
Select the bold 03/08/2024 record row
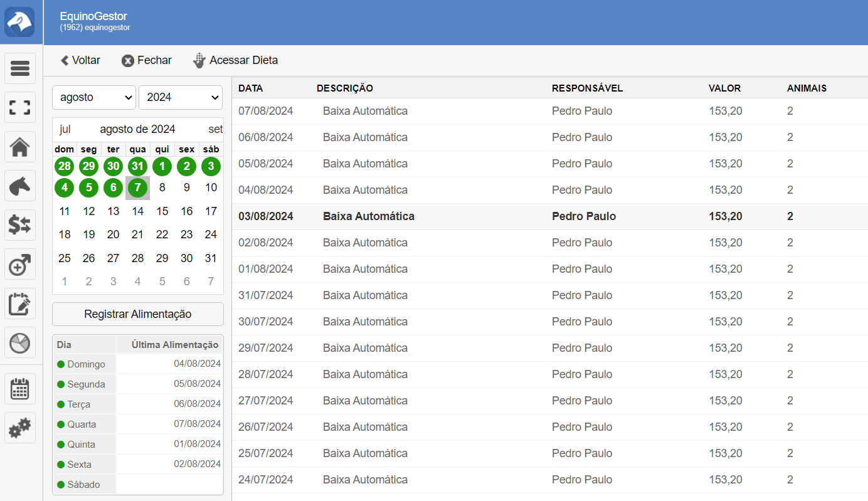(x=550, y=216)
